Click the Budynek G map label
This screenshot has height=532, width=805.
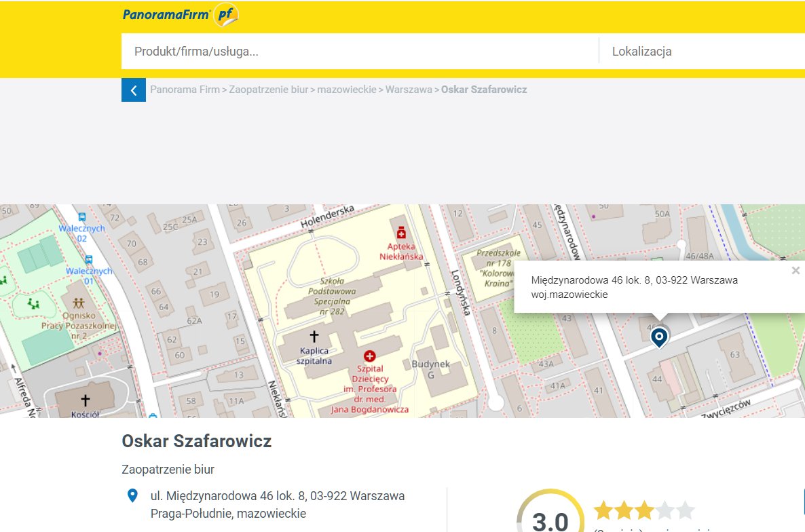tap(431, 369)
